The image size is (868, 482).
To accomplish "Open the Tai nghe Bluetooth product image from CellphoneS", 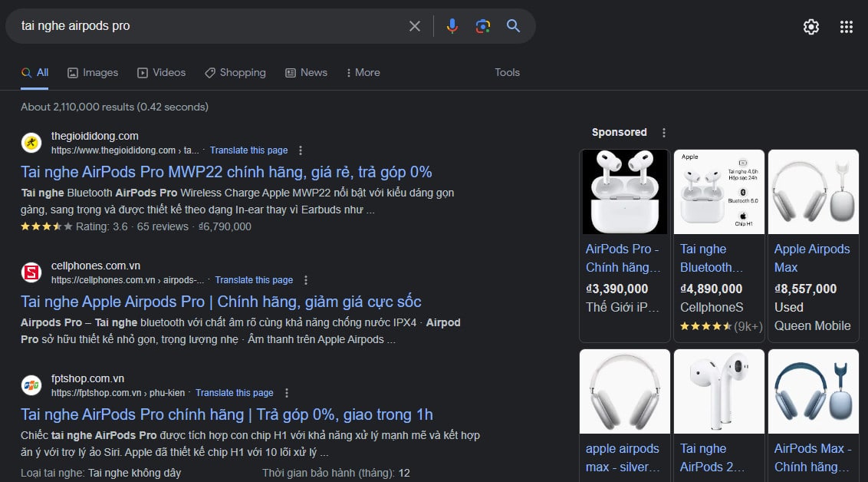I will [x=719, y=192].
